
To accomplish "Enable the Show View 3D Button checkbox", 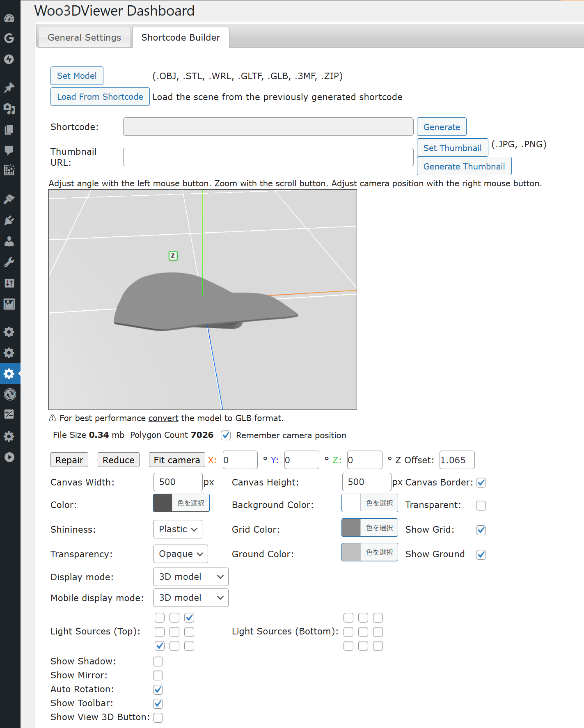I will [x=158, y=717].
